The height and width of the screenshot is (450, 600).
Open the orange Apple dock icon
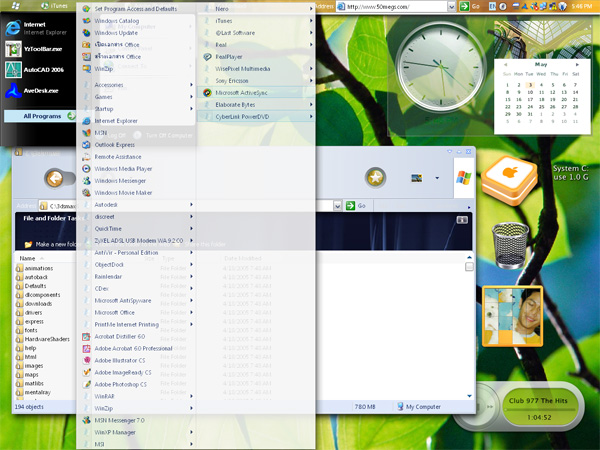(x=510, y=180)
